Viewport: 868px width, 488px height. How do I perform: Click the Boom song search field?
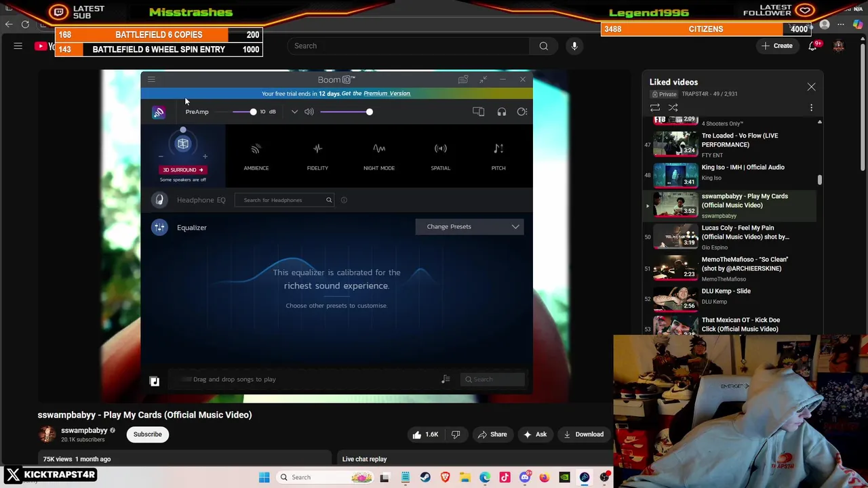pos(494,380)
